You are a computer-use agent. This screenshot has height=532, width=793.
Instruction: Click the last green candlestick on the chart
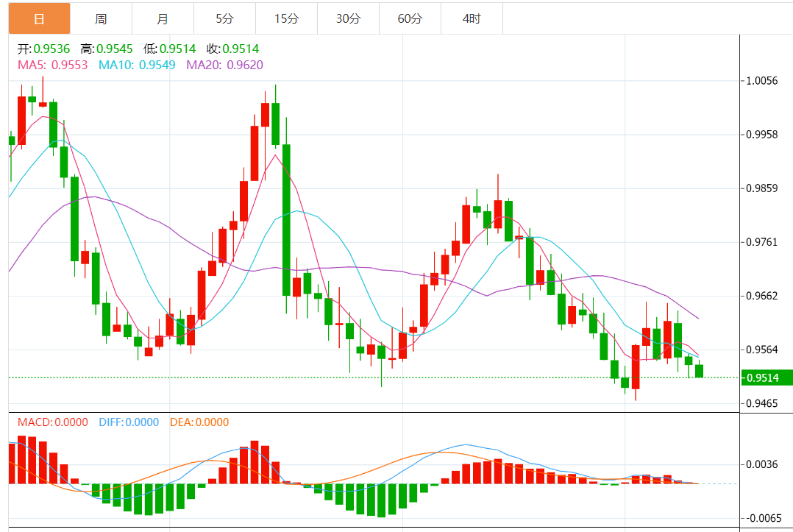tap(700, 371)
